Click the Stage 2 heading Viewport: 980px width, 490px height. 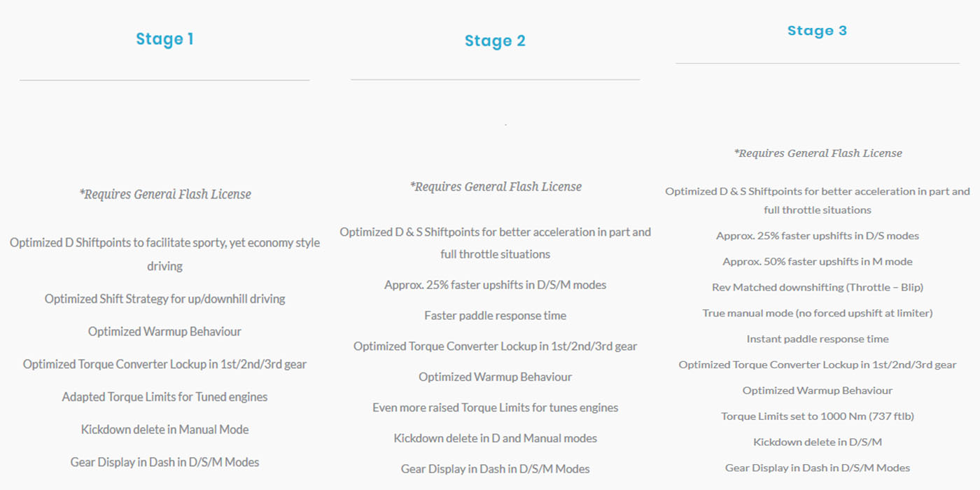pyautogui.click(x=495, y=41)
